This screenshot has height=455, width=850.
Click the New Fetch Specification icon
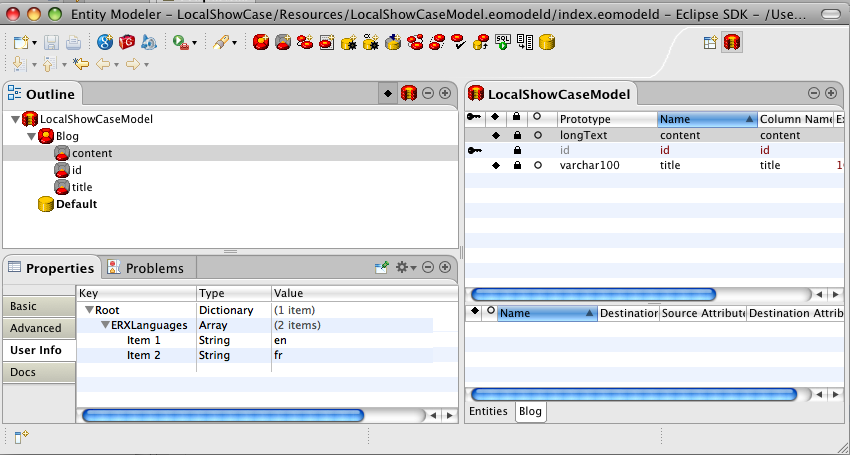coord(327,42)
